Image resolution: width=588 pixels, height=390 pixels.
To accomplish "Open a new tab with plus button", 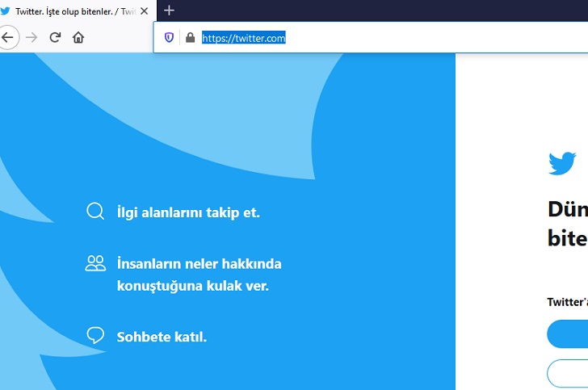I will pyautogui.click(x=169, y=10).
